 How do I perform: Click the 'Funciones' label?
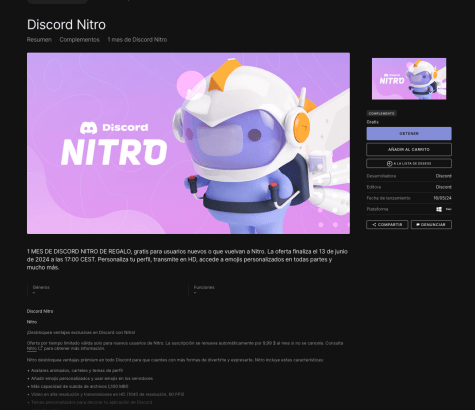(204, 287)
